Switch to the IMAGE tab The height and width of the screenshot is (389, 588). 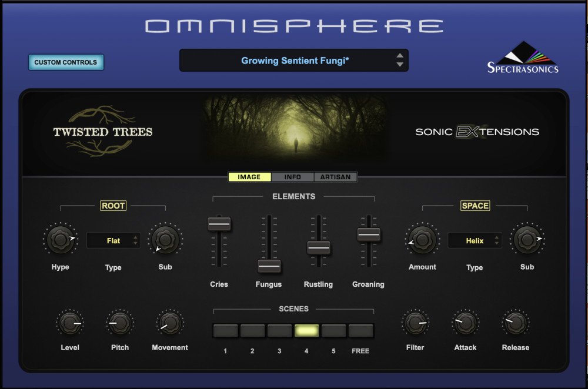pos(249,177)
